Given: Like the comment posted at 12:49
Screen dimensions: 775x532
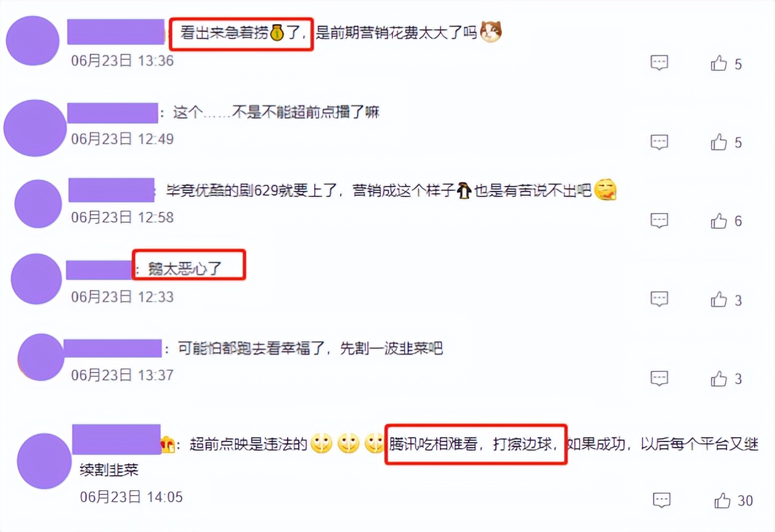Looking at the screenshot, I should (720, 142).
